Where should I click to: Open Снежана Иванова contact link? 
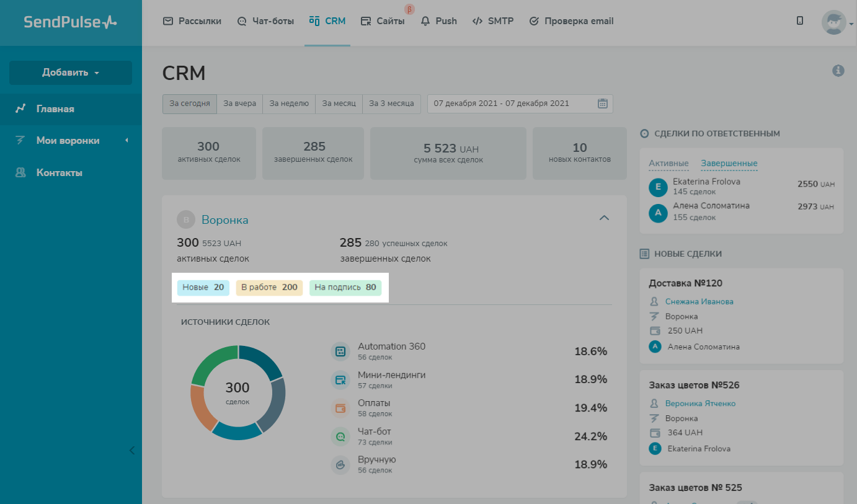point(699,301)
